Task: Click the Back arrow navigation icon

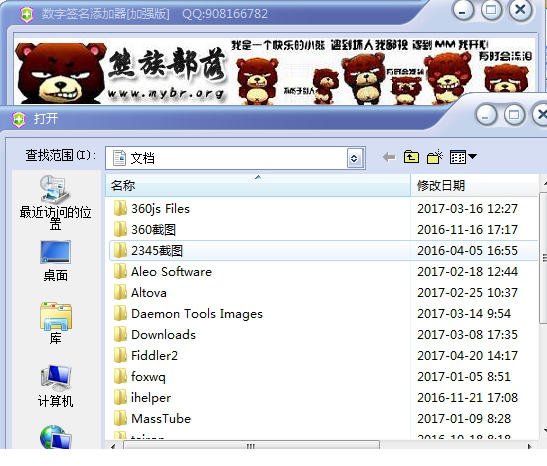Action: [x=389, y=157]
